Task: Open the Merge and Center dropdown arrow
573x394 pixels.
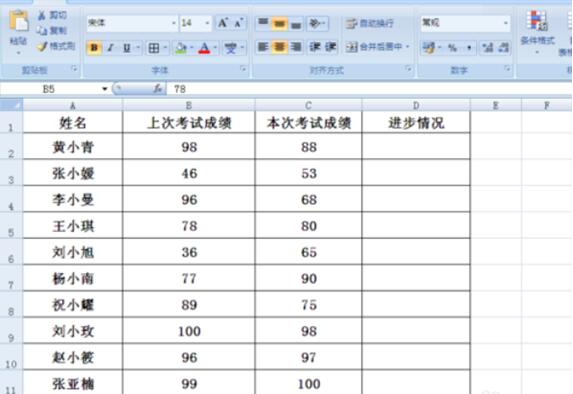Action: coord(407,47)
